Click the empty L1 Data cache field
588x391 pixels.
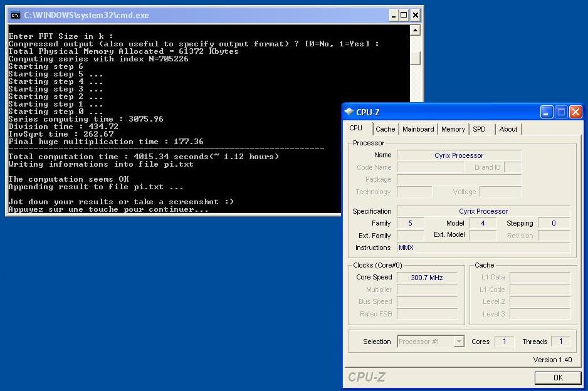click(x=540, y=277)
